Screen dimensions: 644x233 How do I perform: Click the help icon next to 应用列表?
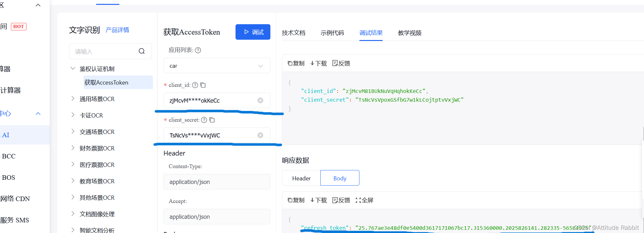coord(198,50)
